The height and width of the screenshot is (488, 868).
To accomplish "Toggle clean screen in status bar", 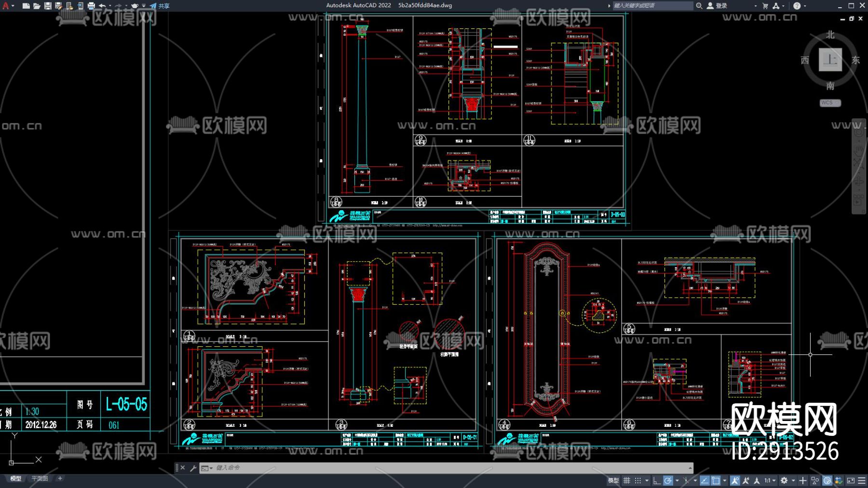I will 851,481.
